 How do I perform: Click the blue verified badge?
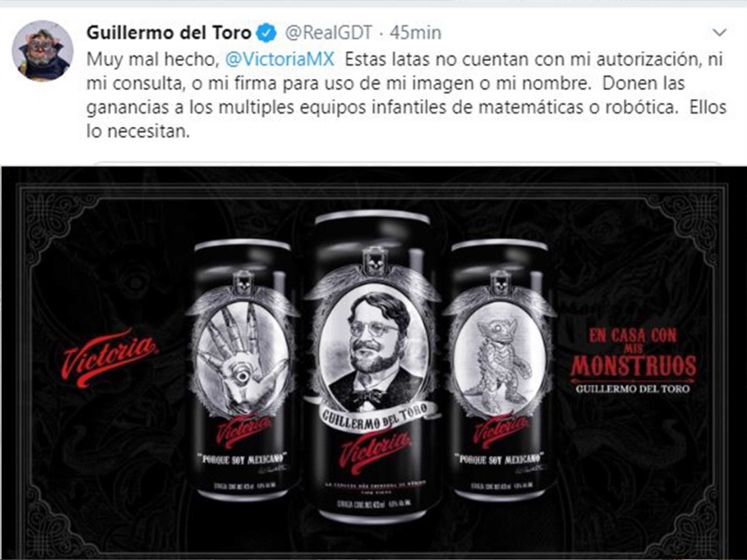267,33
